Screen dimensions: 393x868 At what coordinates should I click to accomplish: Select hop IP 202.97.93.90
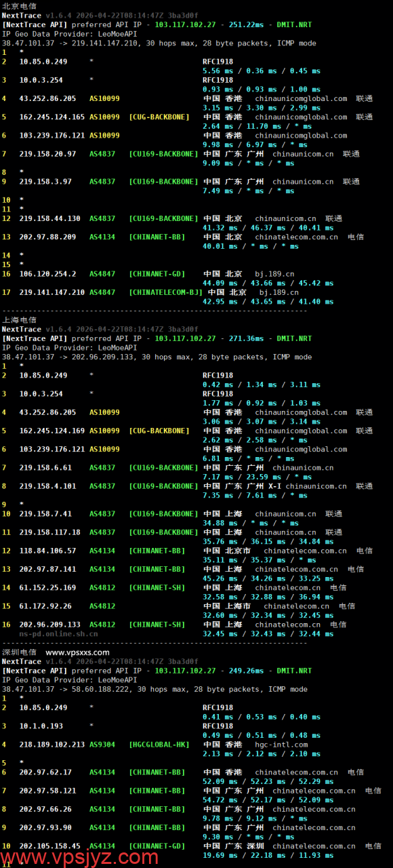[x=45, y=827]
